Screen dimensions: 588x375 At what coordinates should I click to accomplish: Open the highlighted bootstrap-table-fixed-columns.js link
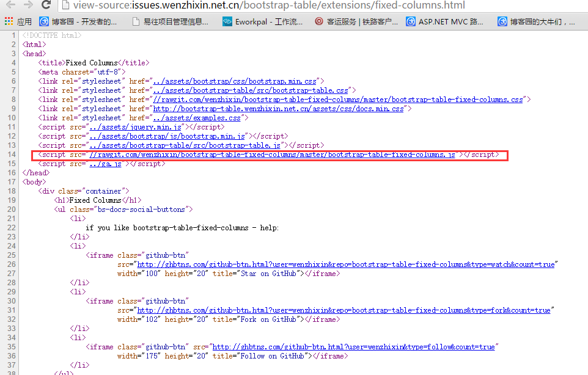point(272,155)
